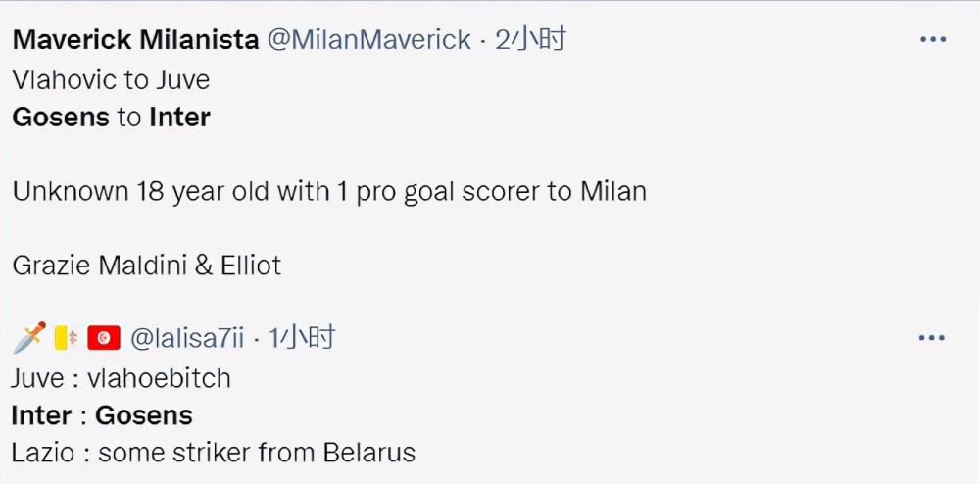The image size is (980, 484).
Task: Click the line about unknown 18 year old
Action: 329,192
